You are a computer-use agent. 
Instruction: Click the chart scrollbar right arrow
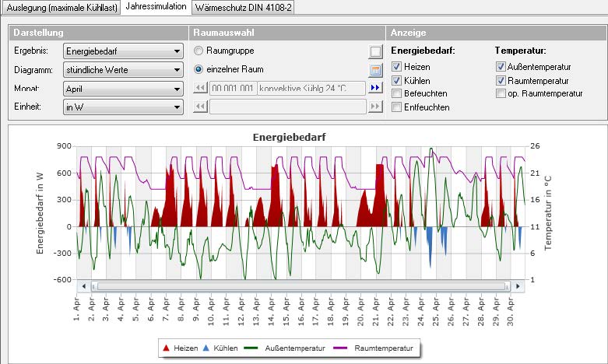click(517, 286)
